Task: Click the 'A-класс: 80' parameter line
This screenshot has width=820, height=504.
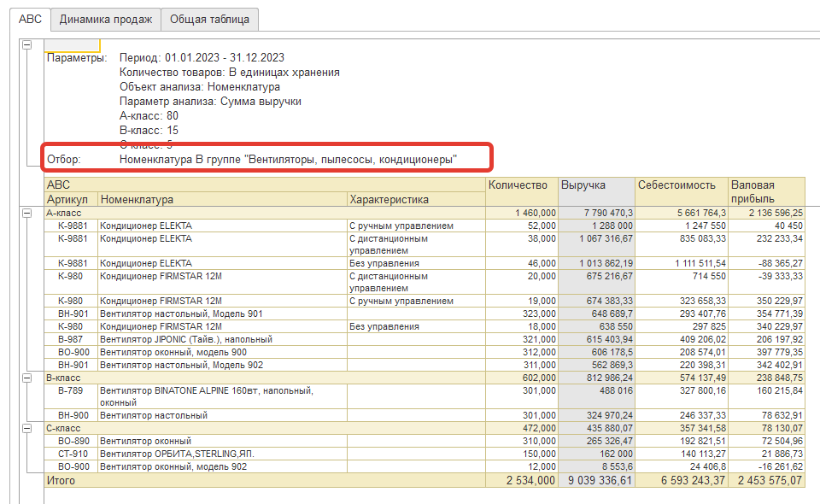Action: click(149, 115)
